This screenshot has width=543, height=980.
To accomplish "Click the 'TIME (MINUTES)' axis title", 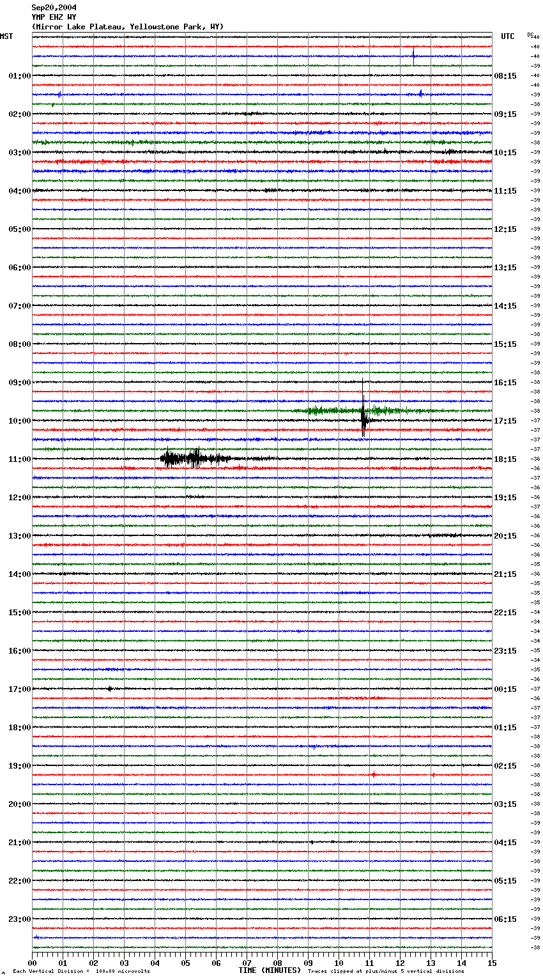I will tap(270, 970).
